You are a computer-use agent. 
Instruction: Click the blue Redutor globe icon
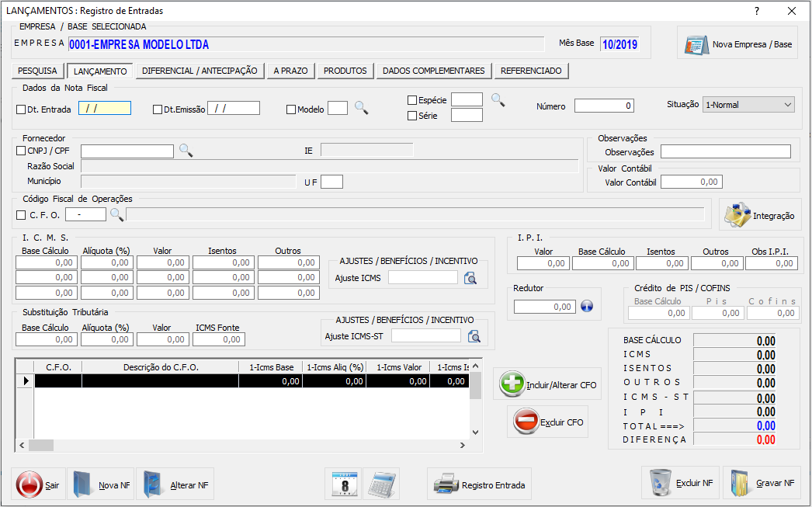tap(587, 307)
